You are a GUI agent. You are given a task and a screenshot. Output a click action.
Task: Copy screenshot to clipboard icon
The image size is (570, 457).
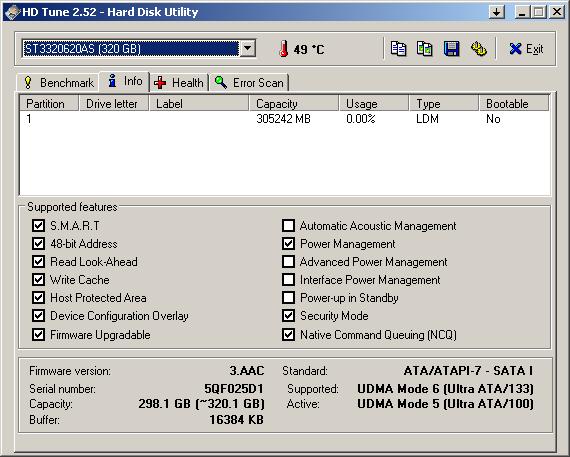(425, 49)
